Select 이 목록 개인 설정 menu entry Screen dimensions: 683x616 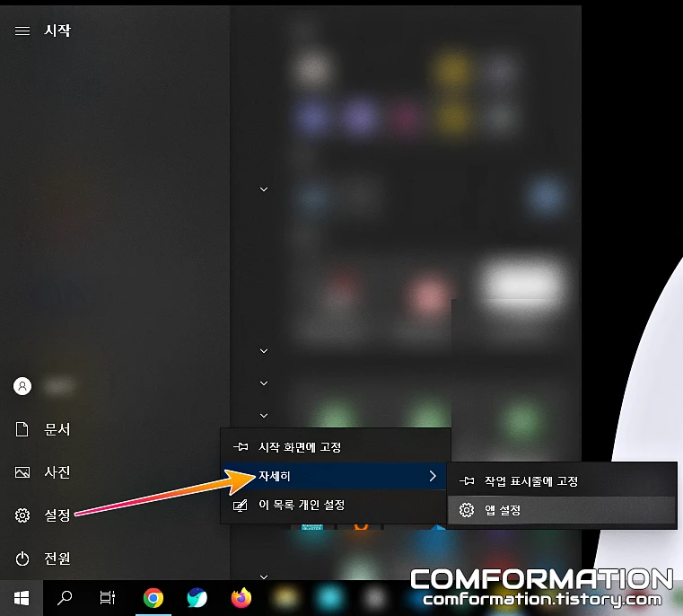point(334,505)
